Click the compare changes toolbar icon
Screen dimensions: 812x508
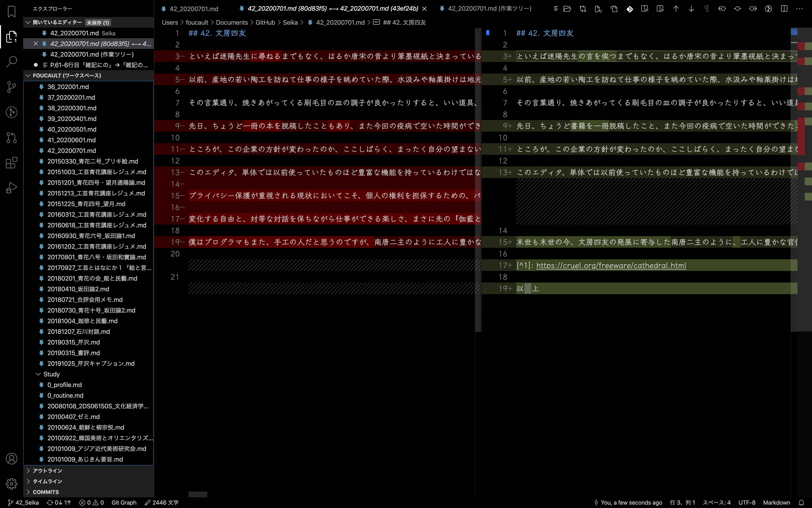(x=583, y=9)
